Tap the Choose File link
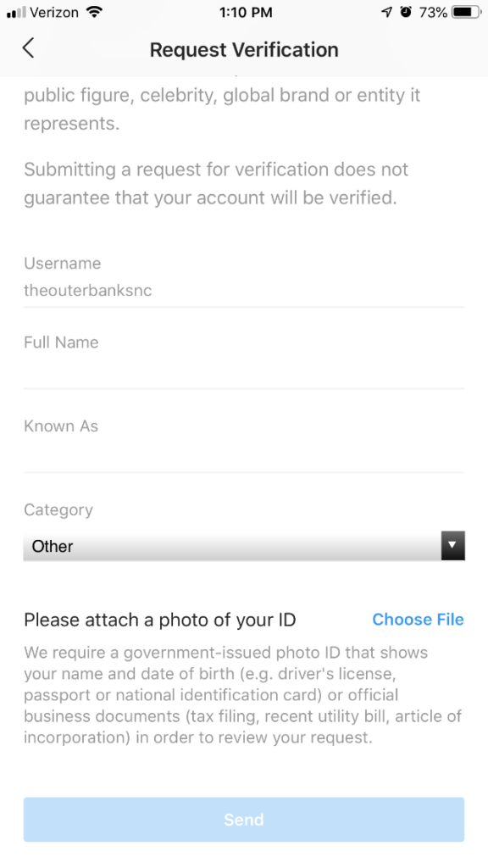The height and width of the screenshot is (868, 488). tap(418, 620)
